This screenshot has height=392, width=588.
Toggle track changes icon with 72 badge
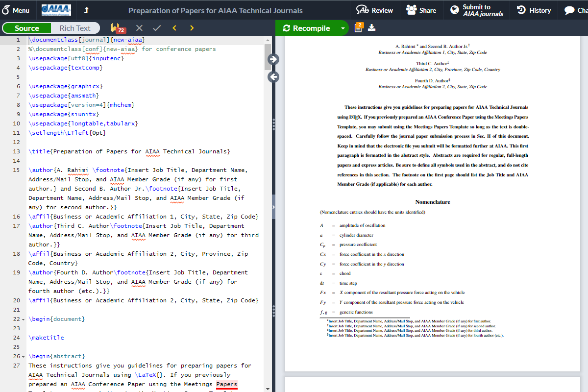coord(118,28)
